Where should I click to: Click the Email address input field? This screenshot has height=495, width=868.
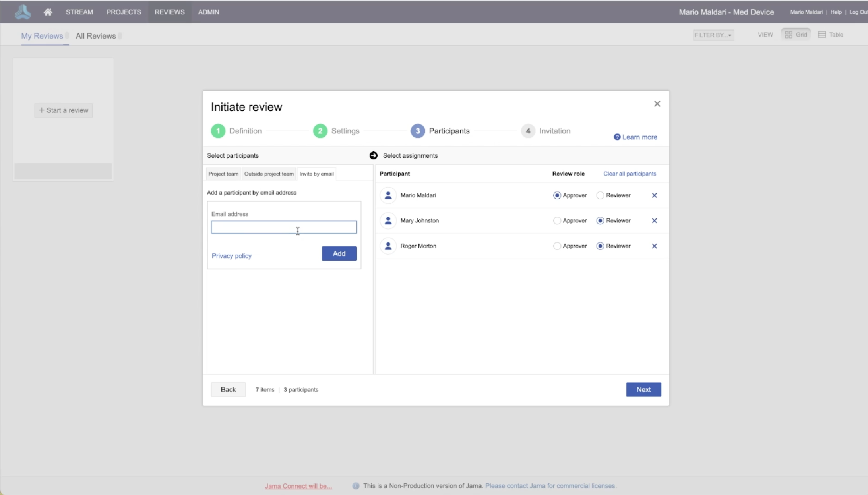(x=284, y=227)
